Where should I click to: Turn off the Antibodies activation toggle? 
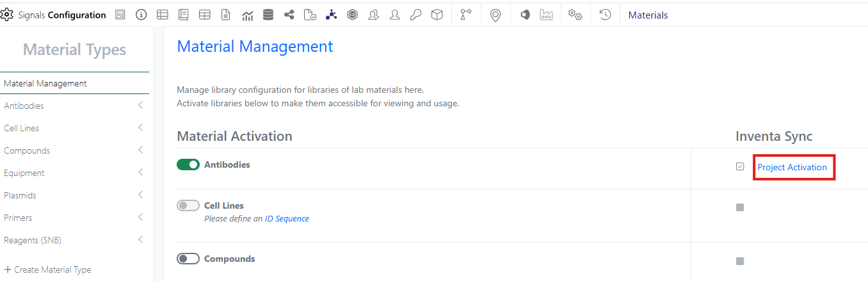pyautogui.click(x=188, y=165)
